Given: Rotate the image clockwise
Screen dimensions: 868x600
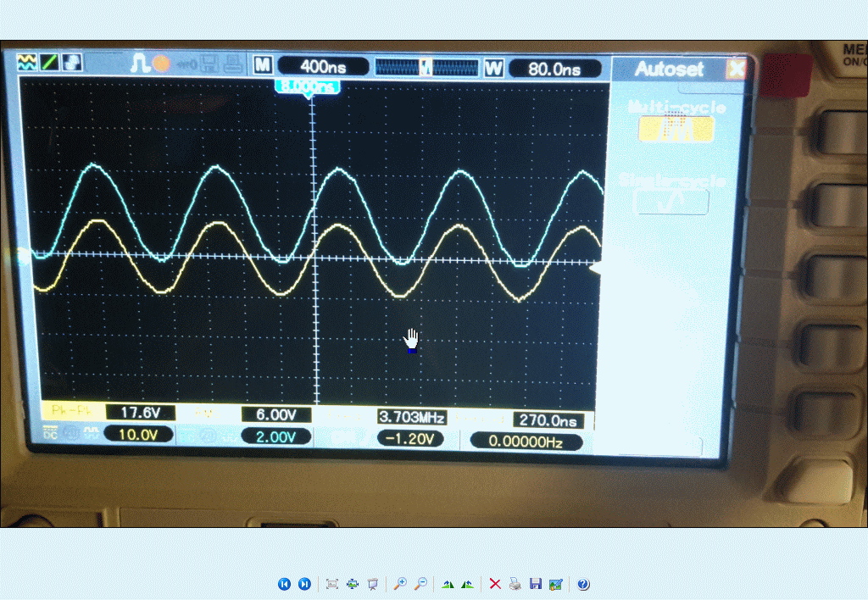Looking at the screenshot, I should pos(467,584).
